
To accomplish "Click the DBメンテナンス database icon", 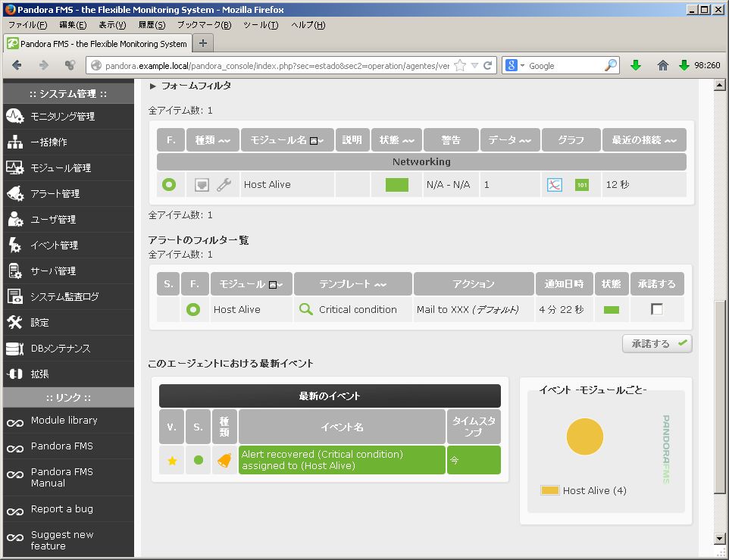I will point(15,348).
